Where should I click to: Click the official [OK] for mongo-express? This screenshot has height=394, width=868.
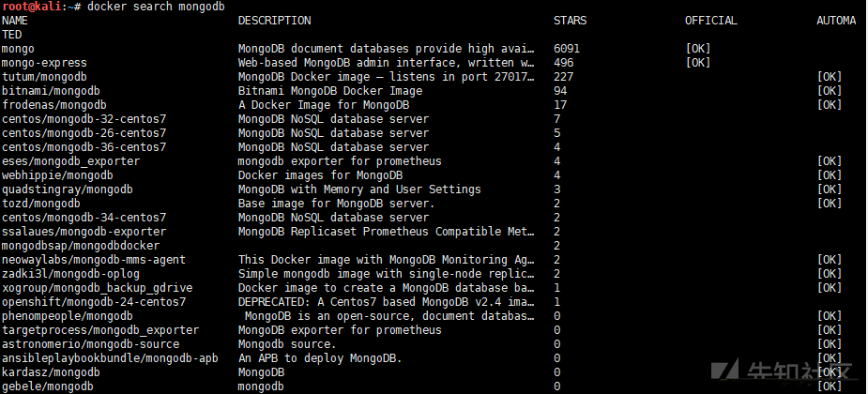click(x=697, y=63)
